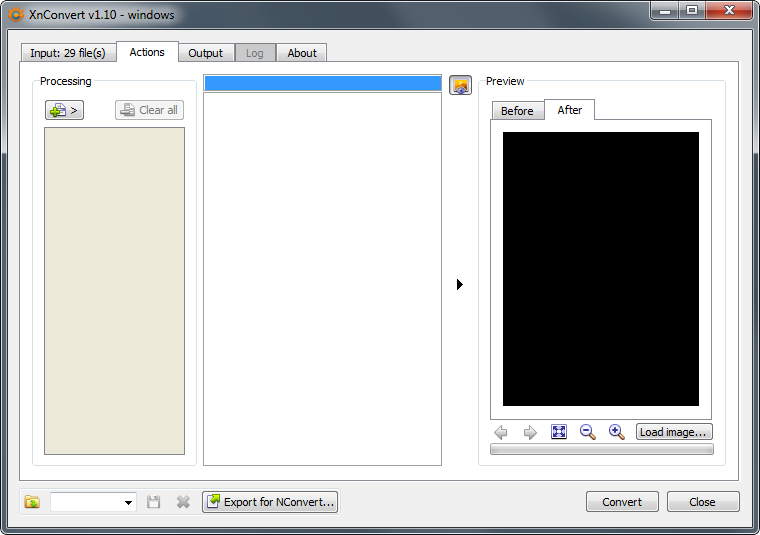Click the delete script X icon
Viewport: 760px width, 535px height.
point(183,502)
